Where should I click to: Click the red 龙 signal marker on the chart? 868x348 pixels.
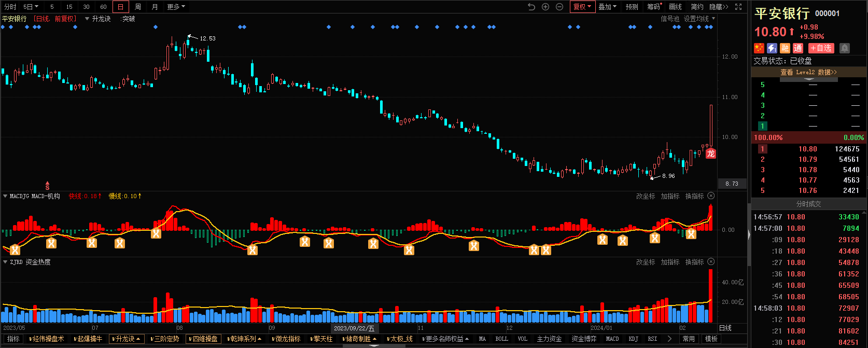click(x=711, y=153)
